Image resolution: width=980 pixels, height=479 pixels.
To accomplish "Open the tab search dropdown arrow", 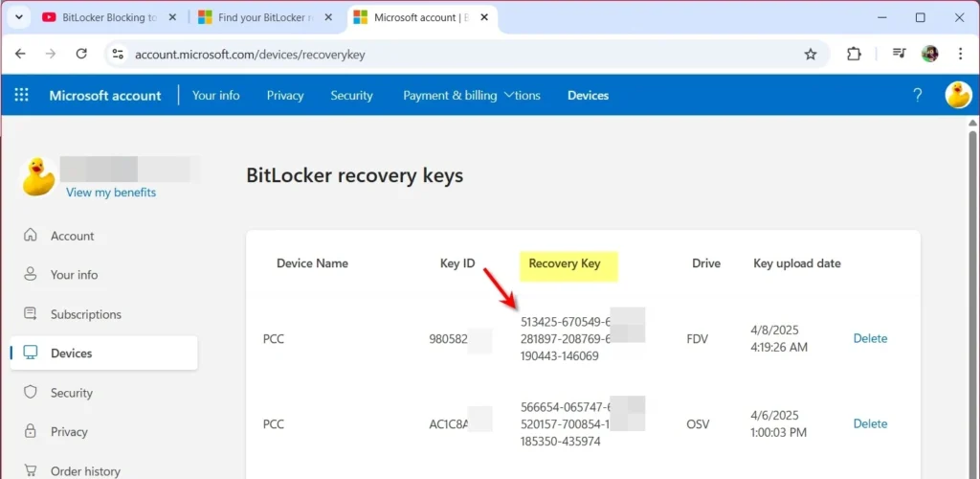I will (19, 17).
